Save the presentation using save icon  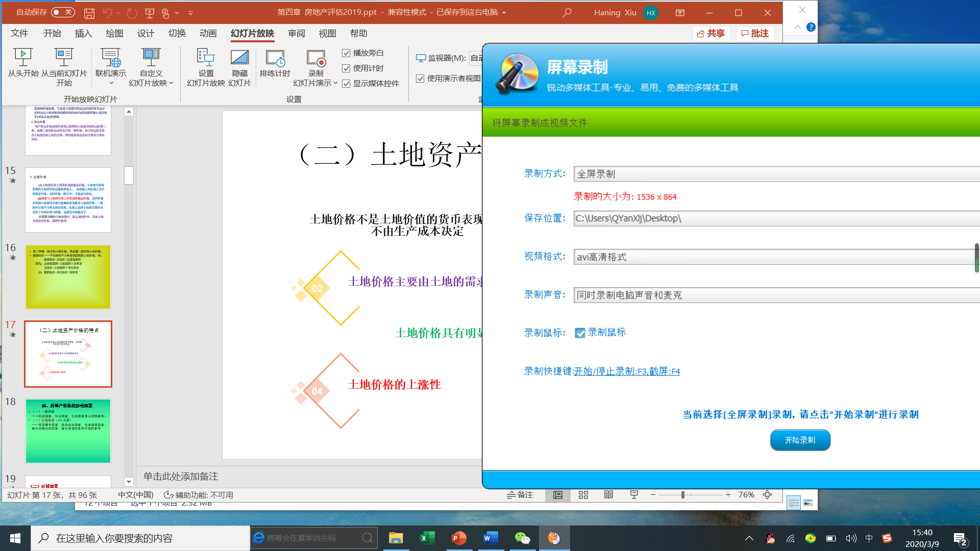click(x=89, y=13)
